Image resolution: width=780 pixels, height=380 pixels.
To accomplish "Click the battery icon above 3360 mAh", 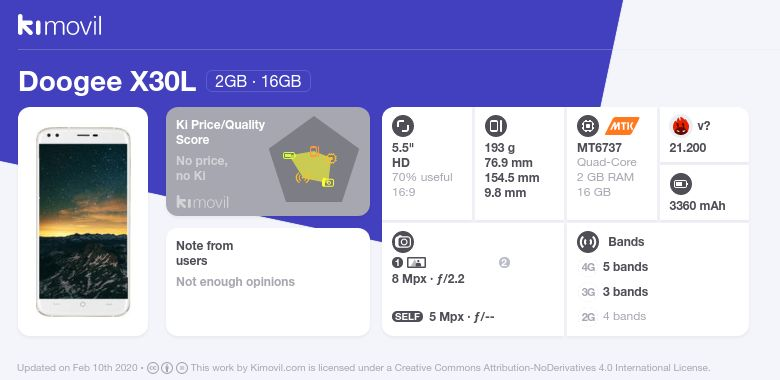I will point(681,185).
